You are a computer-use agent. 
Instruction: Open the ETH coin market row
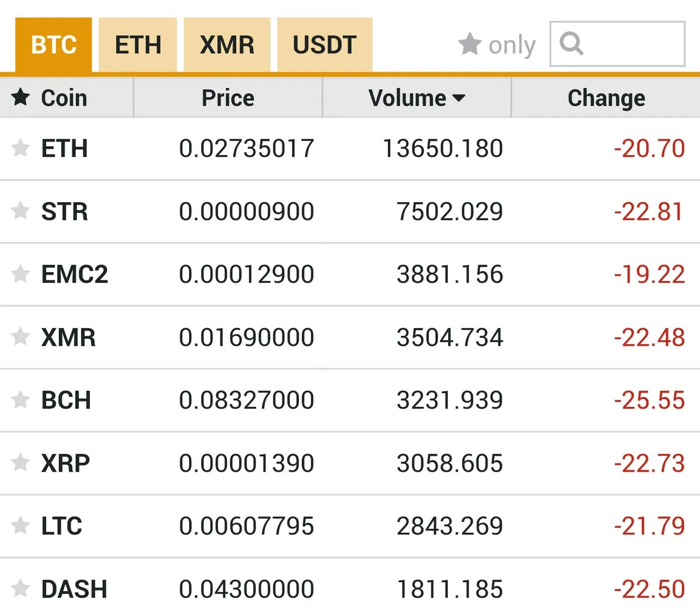click(x=350, y=149)
